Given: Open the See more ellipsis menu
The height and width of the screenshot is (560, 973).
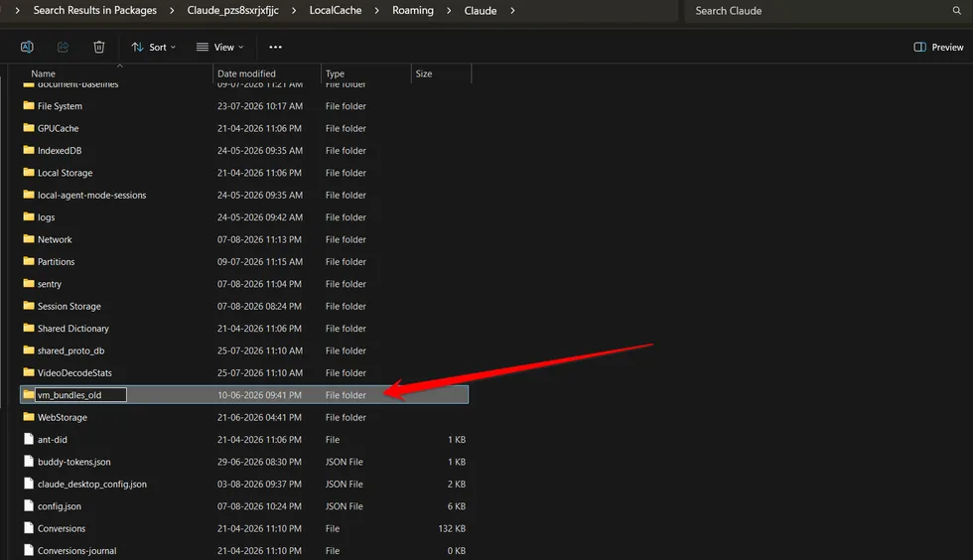Looking at the screenshot, I should coord(276,48).
